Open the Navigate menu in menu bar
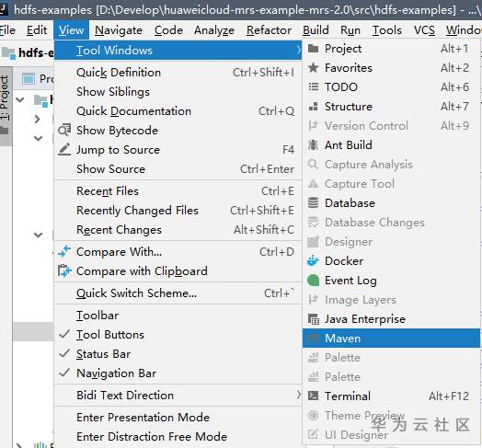The width and height of the screenshot is (482, 448). coord(119,30)
